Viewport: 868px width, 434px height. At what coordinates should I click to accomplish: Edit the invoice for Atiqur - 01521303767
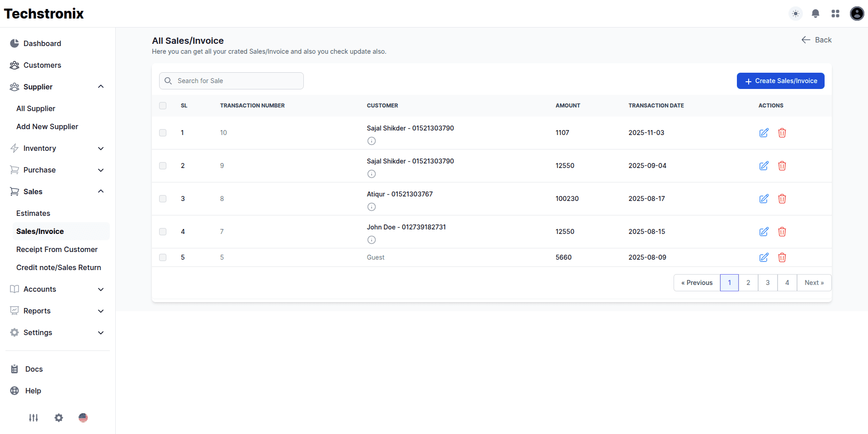point(764,199)
